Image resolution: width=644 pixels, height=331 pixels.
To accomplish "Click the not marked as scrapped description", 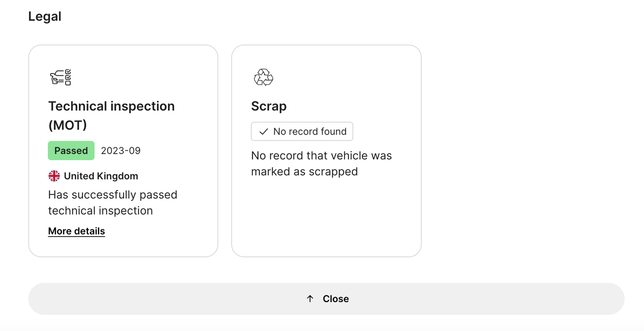I will click(x=321, y=164).
